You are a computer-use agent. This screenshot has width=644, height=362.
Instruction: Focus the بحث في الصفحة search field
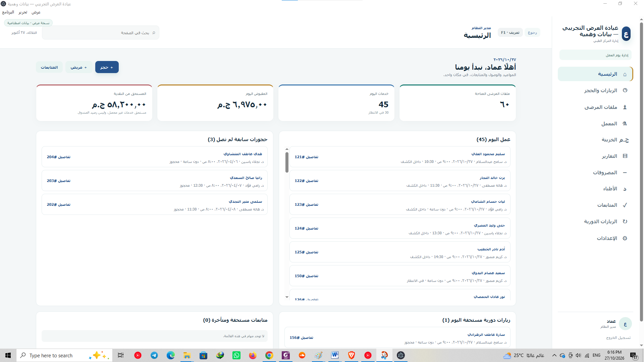coord(101,33)
